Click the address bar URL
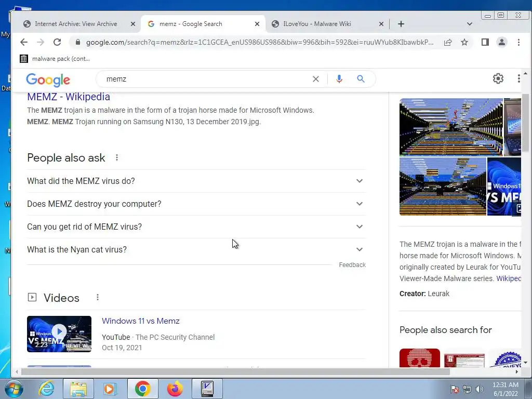Screen dimensions: 532x399 point(260,43)
